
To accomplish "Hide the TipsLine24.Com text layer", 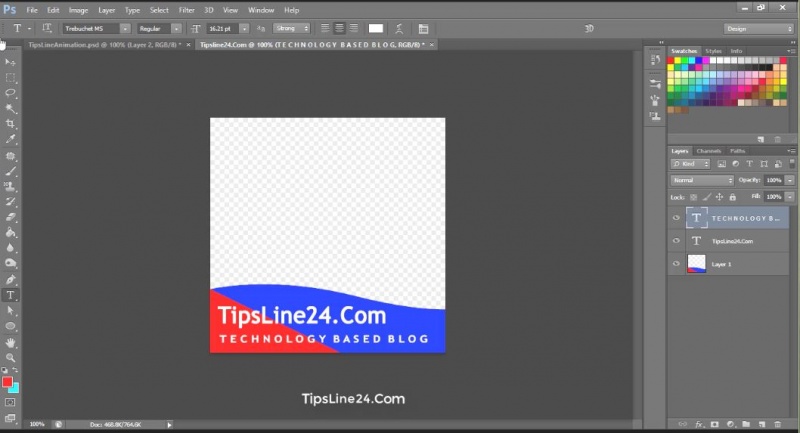I will click(x=677, y=241).
